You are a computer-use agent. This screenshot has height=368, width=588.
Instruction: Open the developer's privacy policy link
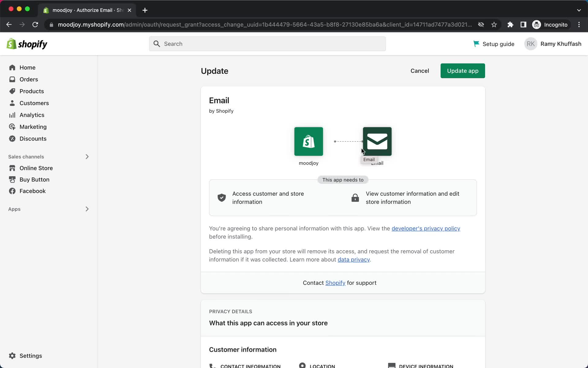pyautogui.click(x=426, y=228)
